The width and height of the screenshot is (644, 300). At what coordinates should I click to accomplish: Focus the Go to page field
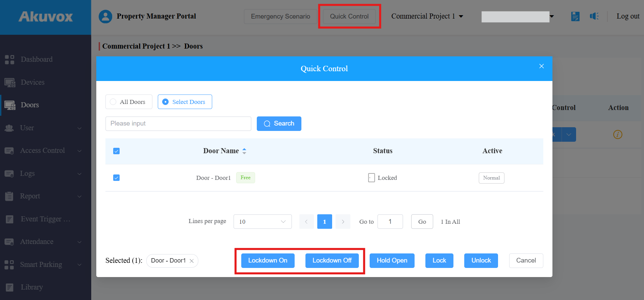pos(390,222)
